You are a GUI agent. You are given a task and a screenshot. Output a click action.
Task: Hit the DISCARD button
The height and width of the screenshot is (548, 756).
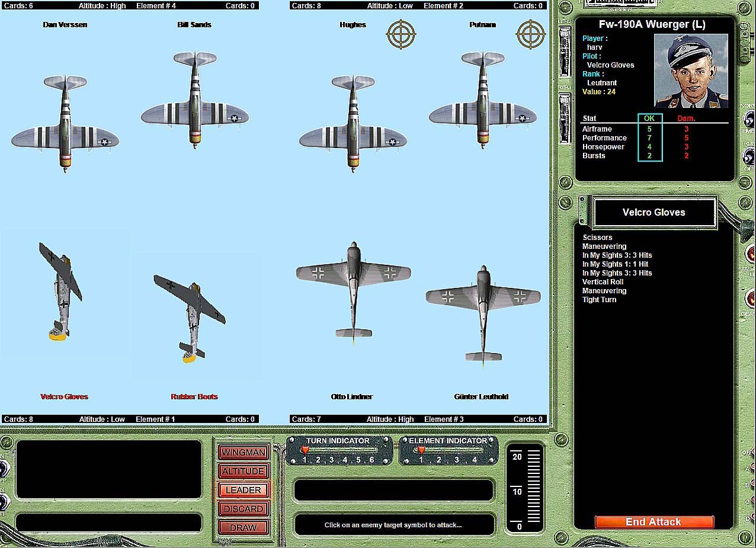(x=243, y=509)
